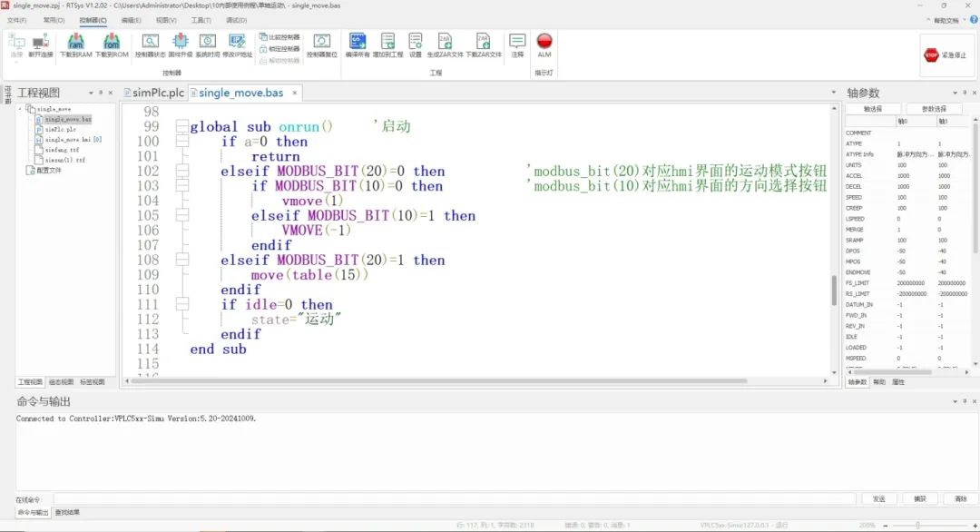Click the red ALM indicator light
Viewport: 980px width, 532px height.
pyautogui.click(x=544, y=42)
